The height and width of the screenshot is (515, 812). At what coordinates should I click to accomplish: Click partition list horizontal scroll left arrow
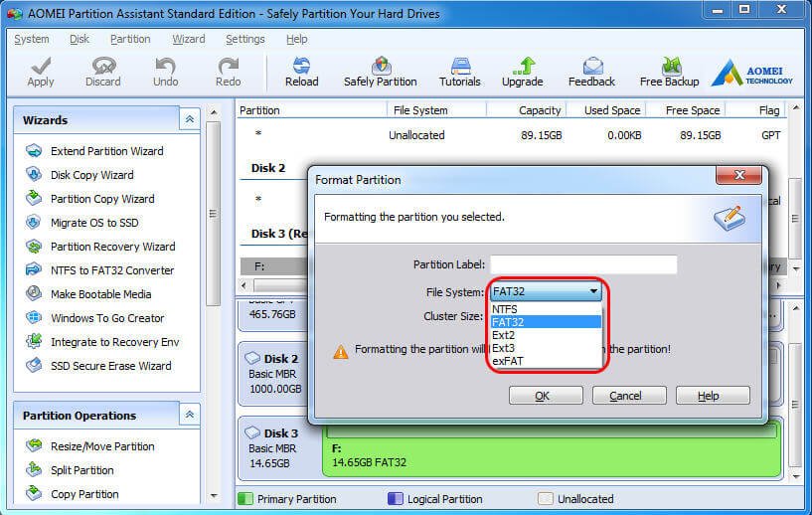244,285
